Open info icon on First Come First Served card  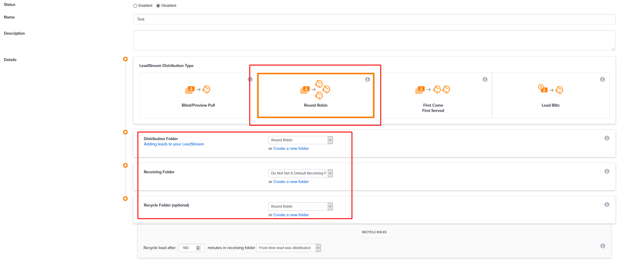coord(485,79)
